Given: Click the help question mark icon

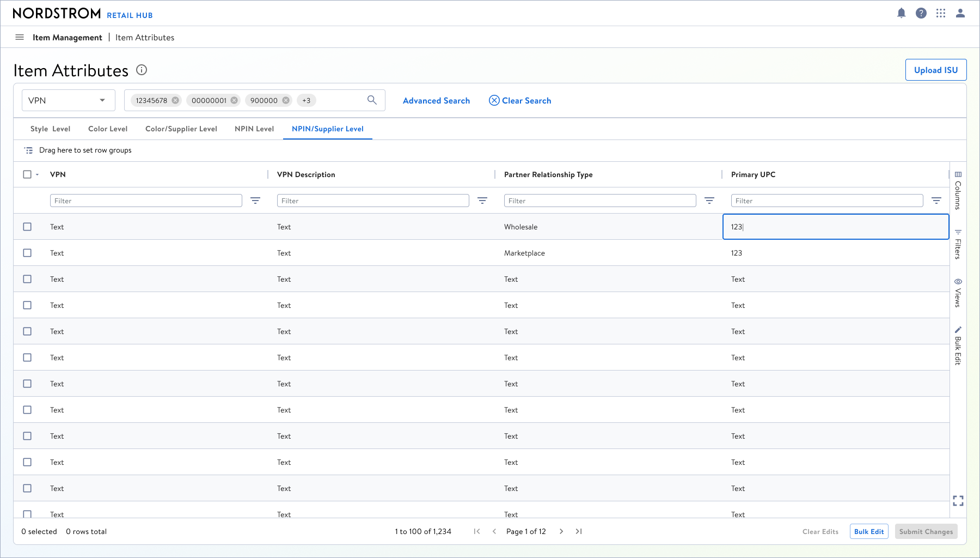Looking at the screenshot, I should (921, 13).
